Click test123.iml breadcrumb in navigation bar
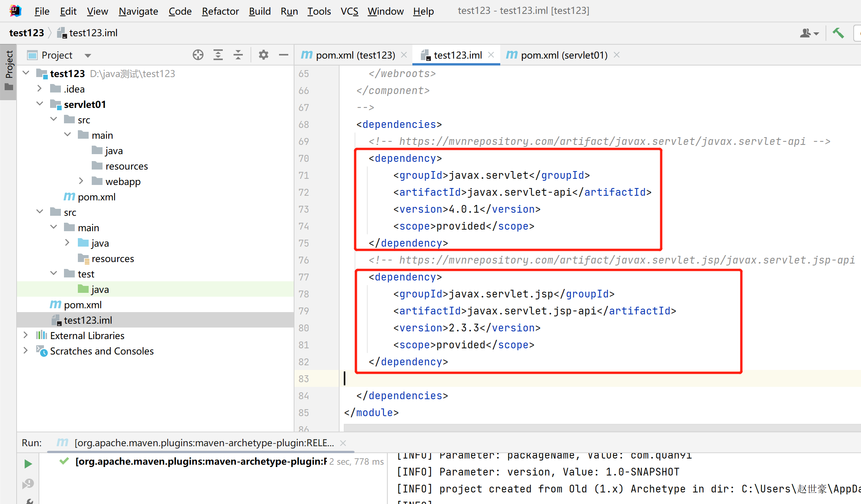Viewport: 861px width, 504px height. point(87,33)
